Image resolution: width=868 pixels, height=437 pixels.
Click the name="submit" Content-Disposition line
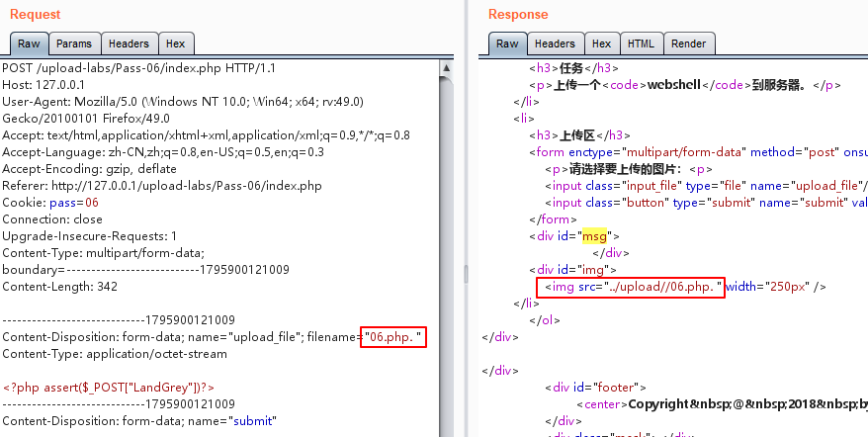(x=139, y=421)
